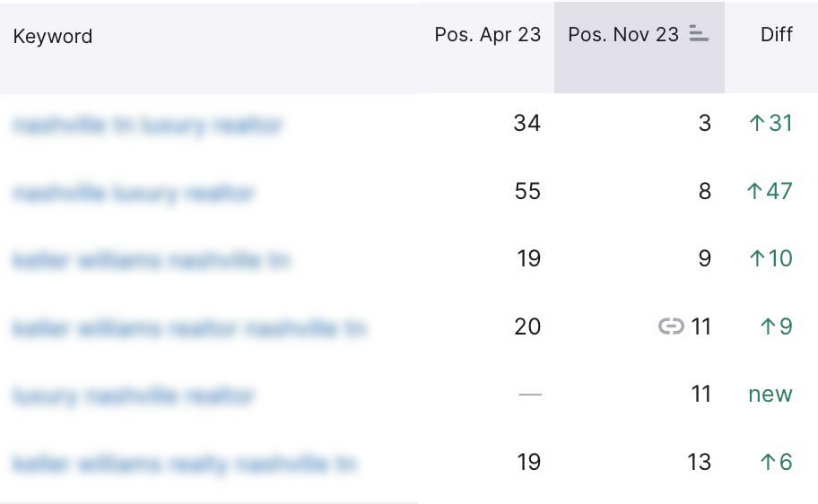The image size is (818, 504).
Task: Click the green up arrow beside 31
Action: 756,124
